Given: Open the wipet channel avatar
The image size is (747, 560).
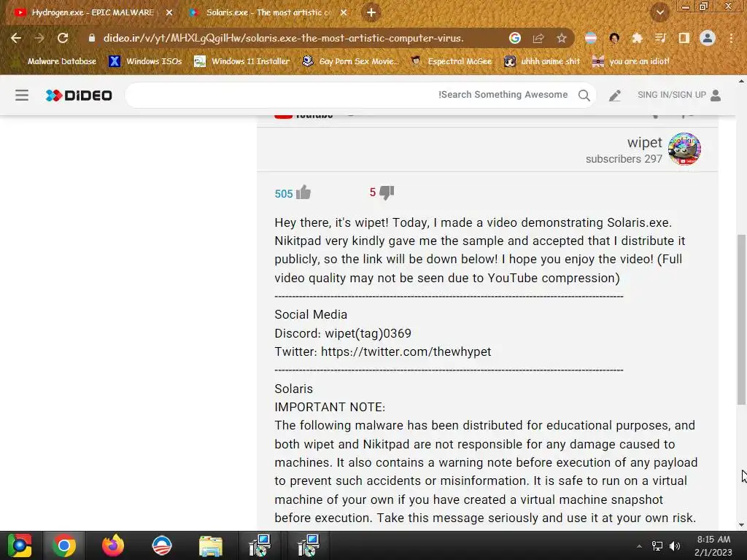Looking at the screenshot, I should pos(684,149).
